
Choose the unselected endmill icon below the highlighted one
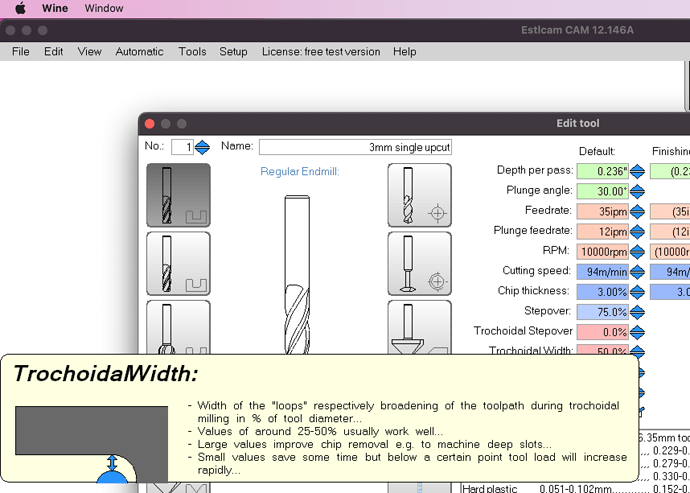click(178, 264)
